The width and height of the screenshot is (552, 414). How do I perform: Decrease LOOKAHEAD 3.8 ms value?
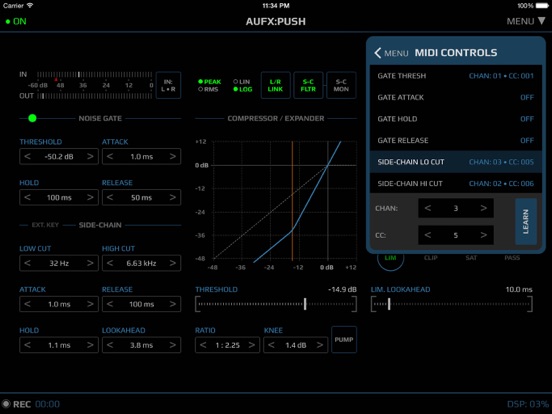click(110, 345)
